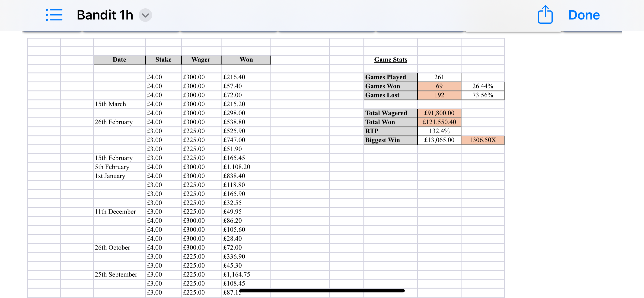Open the sheet list outline icon
The width and height of the screenshot is (644, 298).
54,15
